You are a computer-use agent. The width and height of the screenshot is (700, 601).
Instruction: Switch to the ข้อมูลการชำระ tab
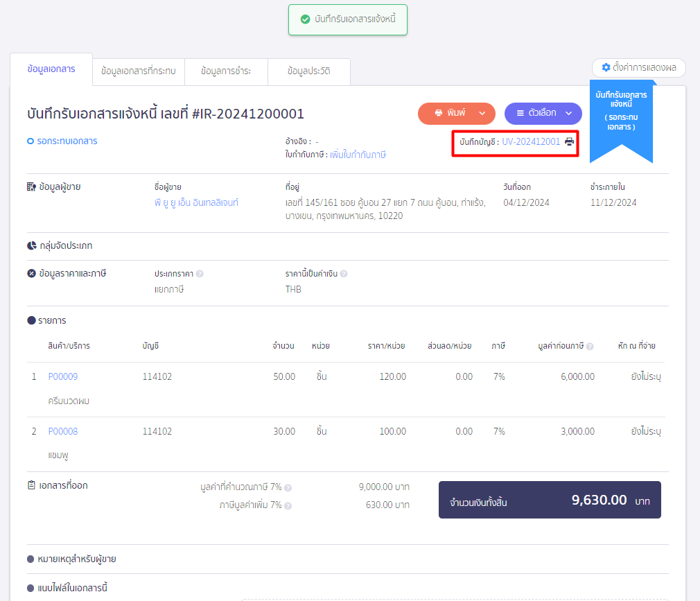point(226,71)
